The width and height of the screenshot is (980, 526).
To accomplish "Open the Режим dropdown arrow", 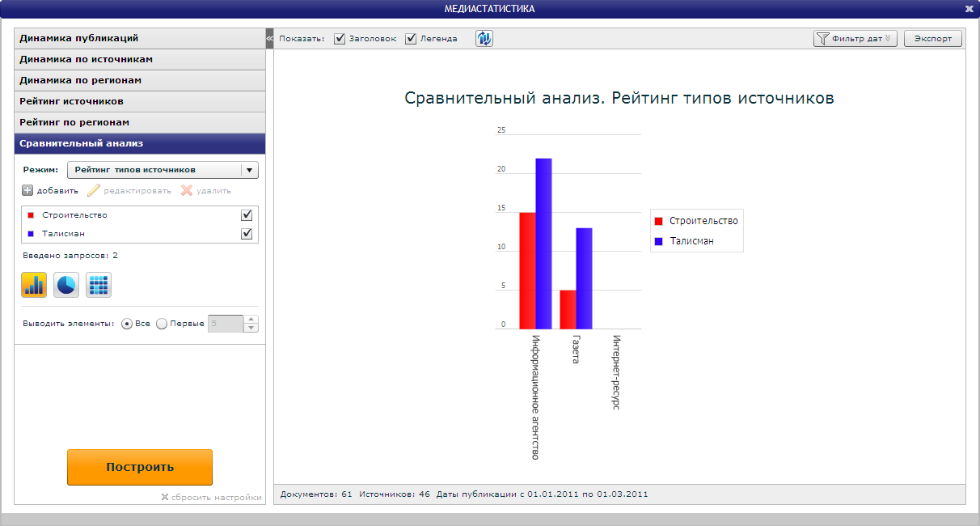I will [x=249, y=171].
